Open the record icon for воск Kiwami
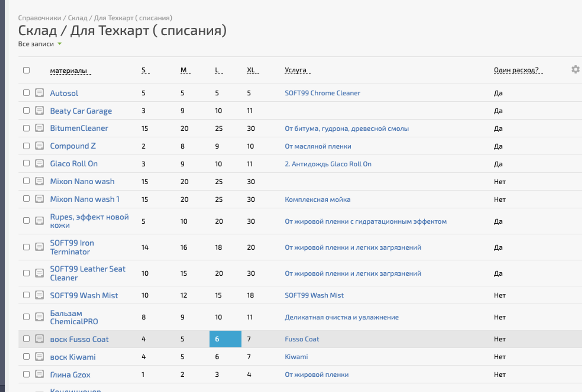Screen dimensions: 582x392 pos(39,357)
